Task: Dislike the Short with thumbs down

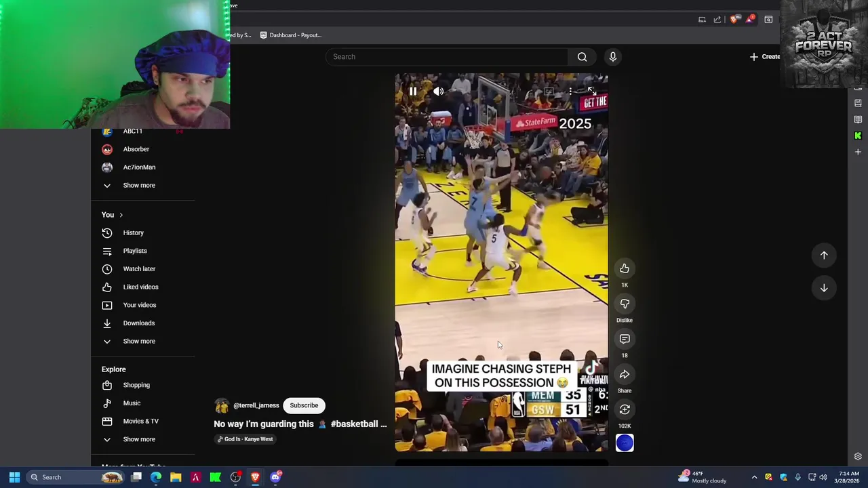Action: [x=625, y=304]
